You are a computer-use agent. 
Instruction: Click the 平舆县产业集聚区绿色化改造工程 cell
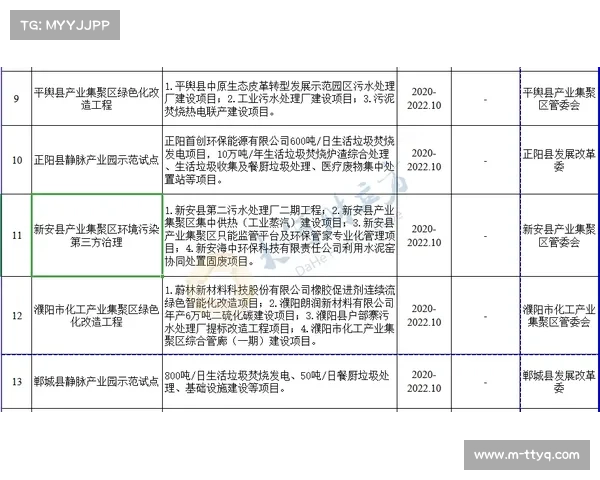pos(95,99)
